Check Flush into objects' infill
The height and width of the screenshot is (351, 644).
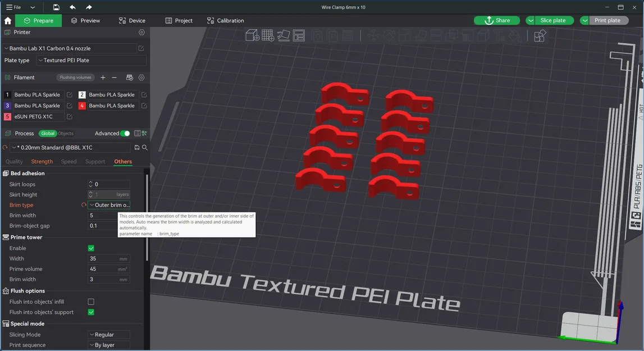coord(91,302)
